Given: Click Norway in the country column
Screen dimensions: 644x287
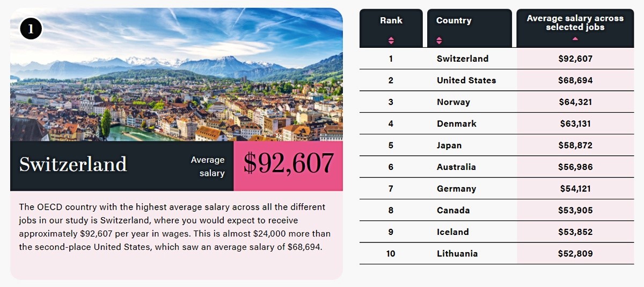Looking at the screenshot, I should pyautogui.click(x=453, y=102).
